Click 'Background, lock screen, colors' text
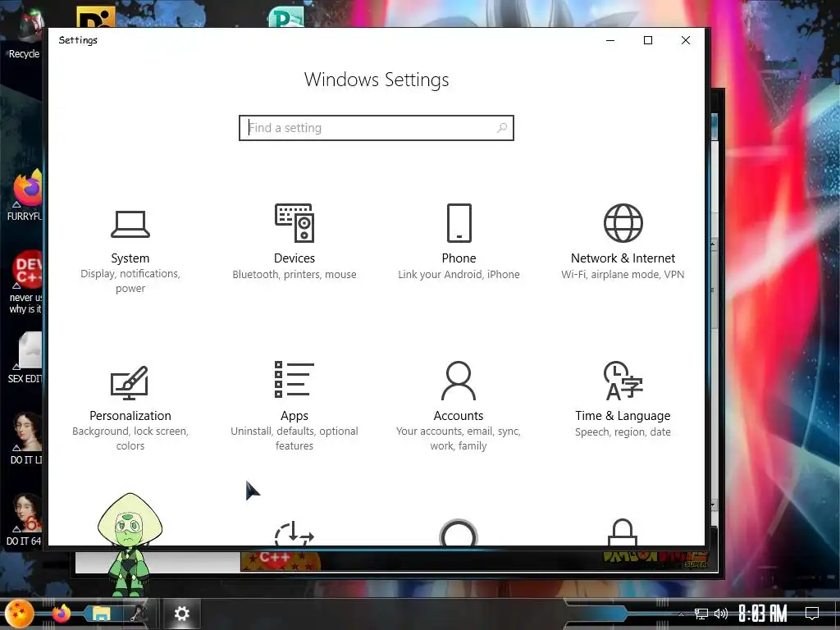840x630 pixels. click(130, 438)
